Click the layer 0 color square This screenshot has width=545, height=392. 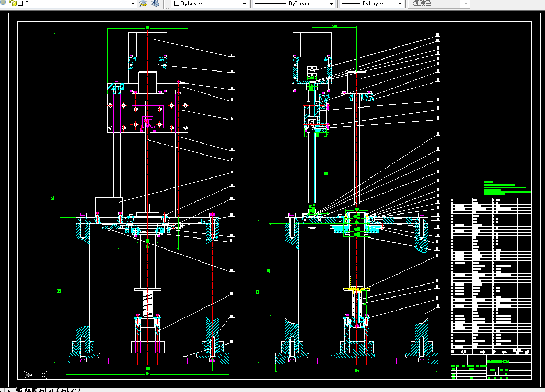[x=20, y=3]
